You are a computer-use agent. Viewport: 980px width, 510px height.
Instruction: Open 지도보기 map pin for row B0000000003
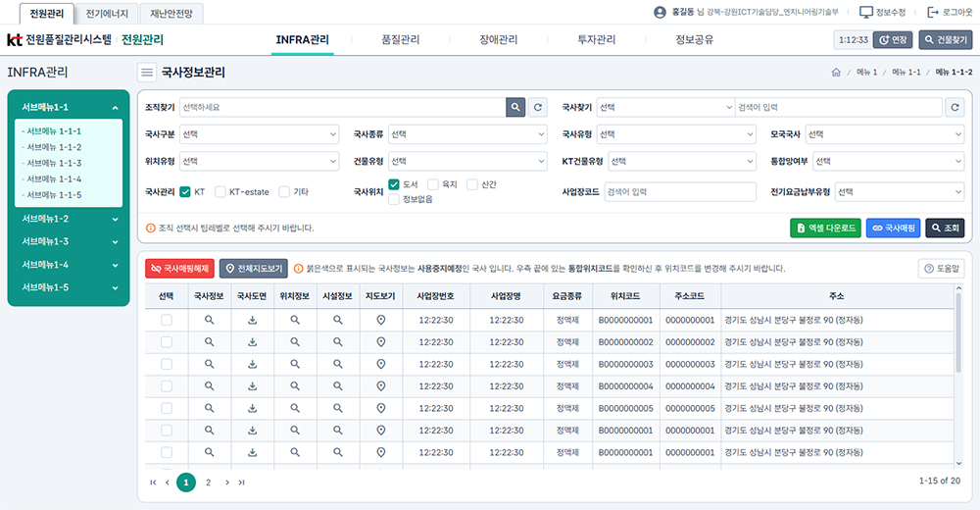click(x=381, y=364)
